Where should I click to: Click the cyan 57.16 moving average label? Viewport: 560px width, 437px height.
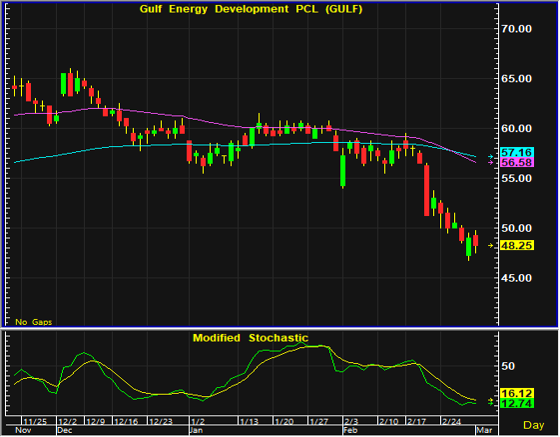(x=517, y=153)
